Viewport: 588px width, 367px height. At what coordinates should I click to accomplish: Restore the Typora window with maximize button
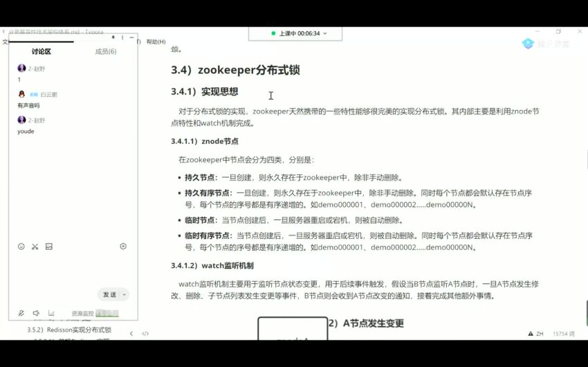tap(558, 32)
